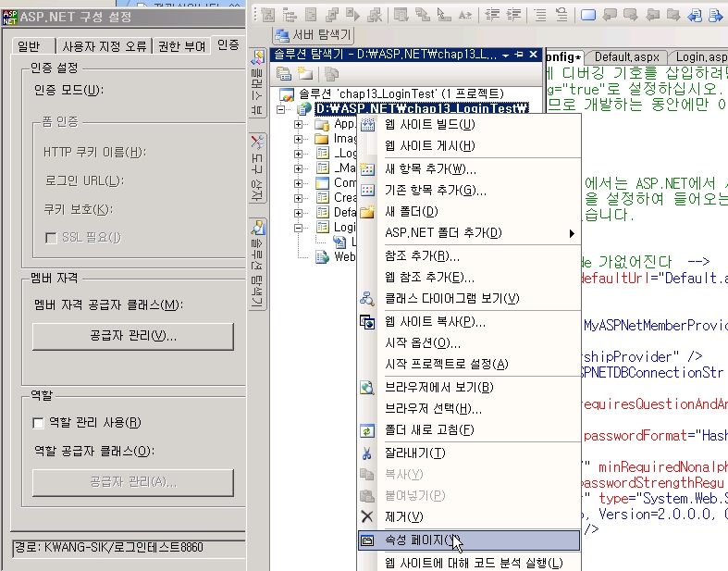Pin the Solution Explorer panel

pos(520,55)
